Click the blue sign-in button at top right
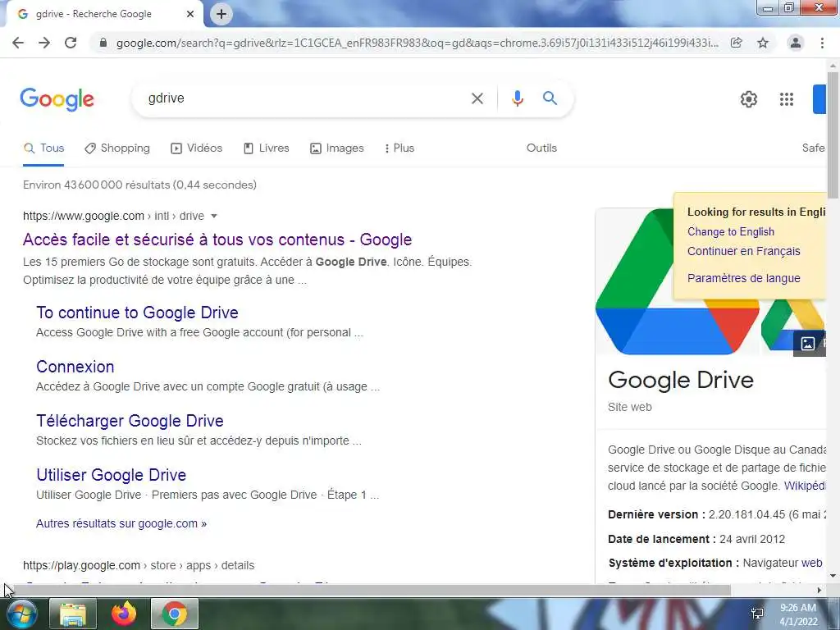 pyautogui.click(x=819, y=99)
